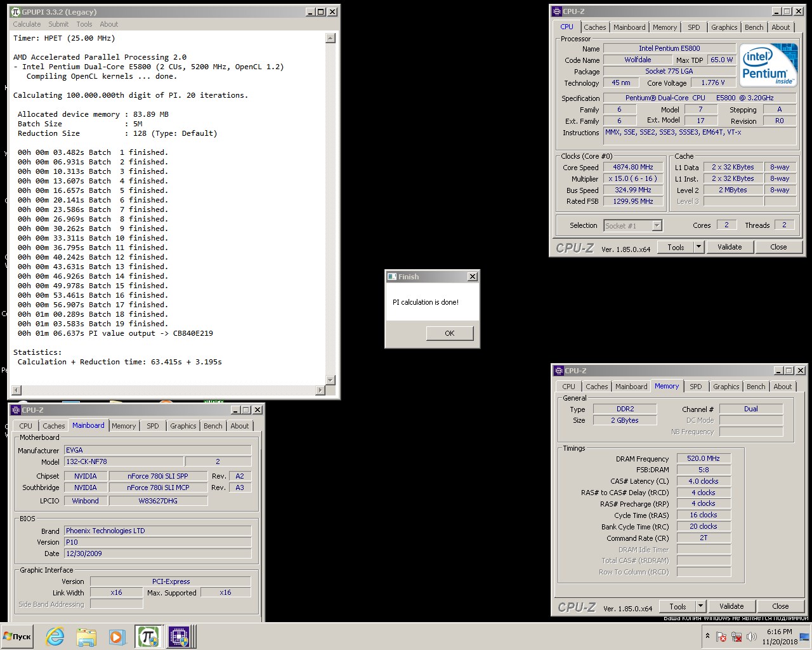This screenshot has height=650, width=812.
Task: Switch to Graphics tab in the CPU-Z CPU window
Action: (724, 27)
